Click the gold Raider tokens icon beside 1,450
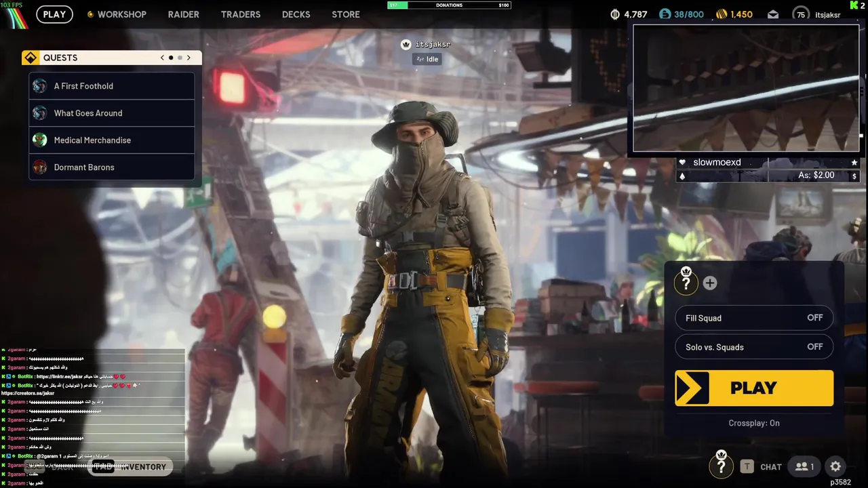This screenshot has height=488, width=868. coord(722,14)
